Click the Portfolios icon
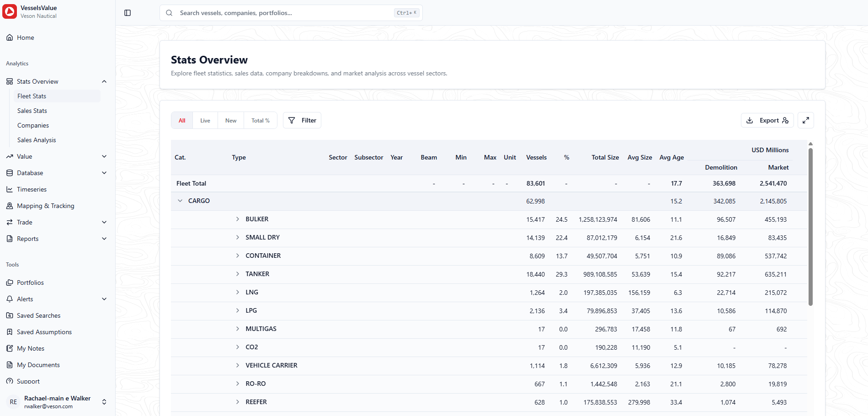 tap(10, 283)
